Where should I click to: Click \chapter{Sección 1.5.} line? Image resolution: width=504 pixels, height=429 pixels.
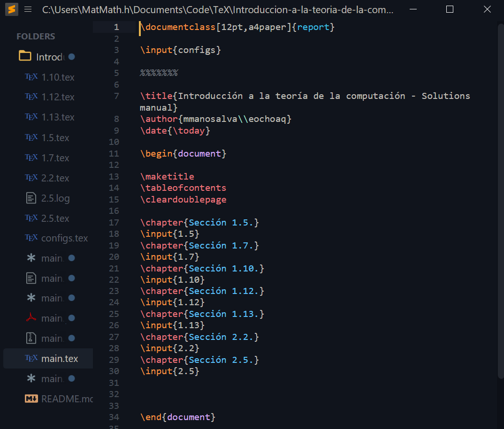[199, 222]
